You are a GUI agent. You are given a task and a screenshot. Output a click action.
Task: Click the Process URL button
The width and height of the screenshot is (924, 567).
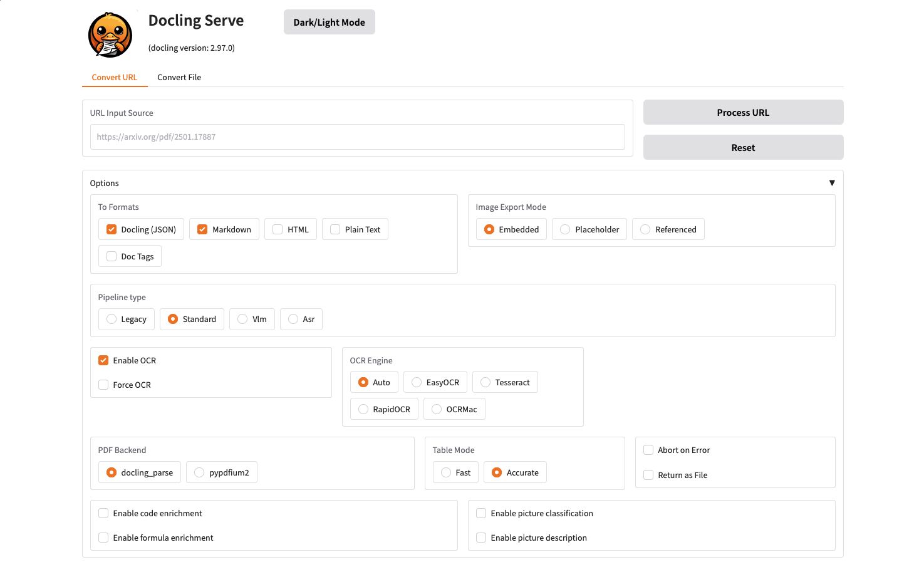743,112
